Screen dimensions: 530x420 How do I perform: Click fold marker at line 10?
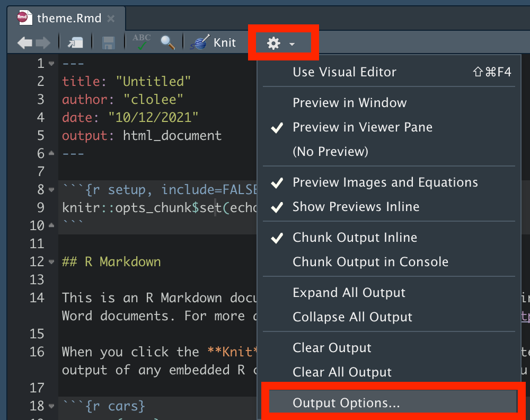(51, 225)
